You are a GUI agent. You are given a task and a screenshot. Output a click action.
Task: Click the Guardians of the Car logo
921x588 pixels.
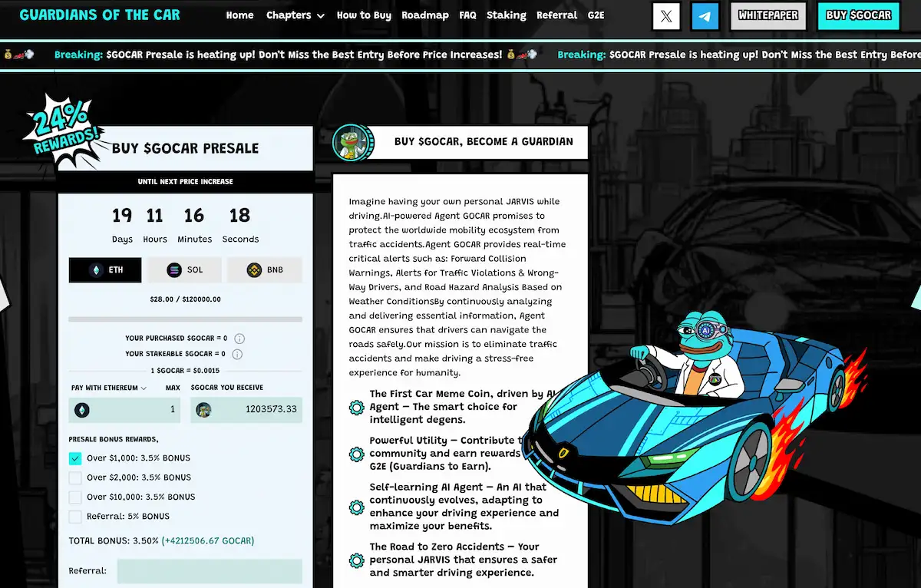pyautogui.click(x=100, y=15)
